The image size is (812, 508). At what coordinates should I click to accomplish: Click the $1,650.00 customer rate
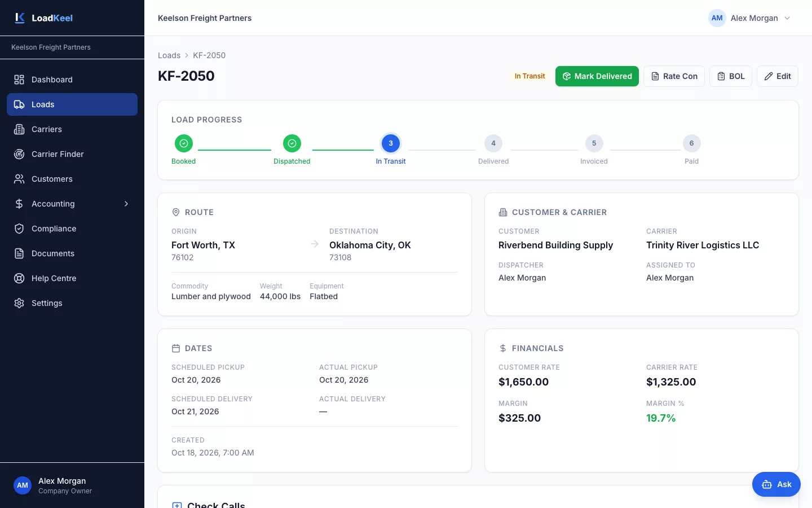tap(523, 382)
